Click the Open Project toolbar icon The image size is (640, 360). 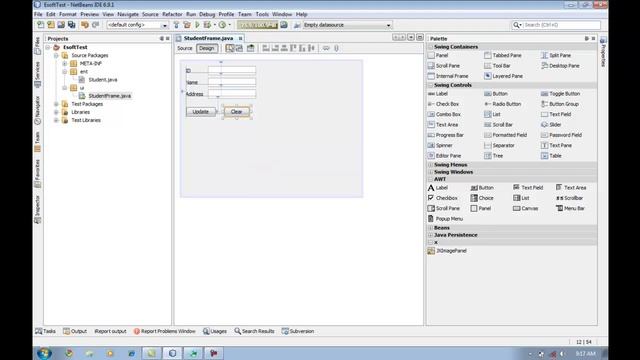61,25
